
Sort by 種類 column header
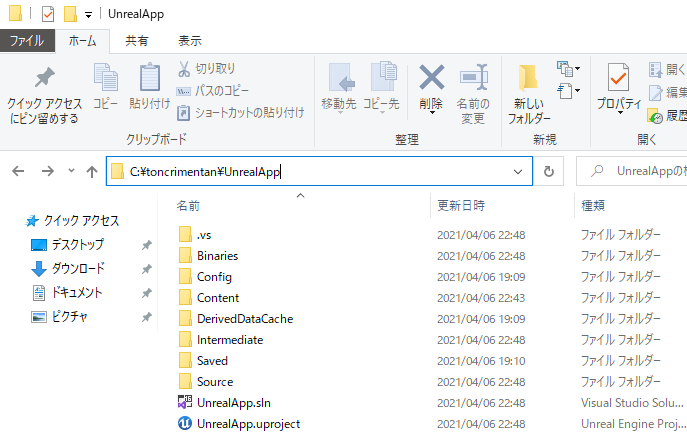click(x=592, y=206)
